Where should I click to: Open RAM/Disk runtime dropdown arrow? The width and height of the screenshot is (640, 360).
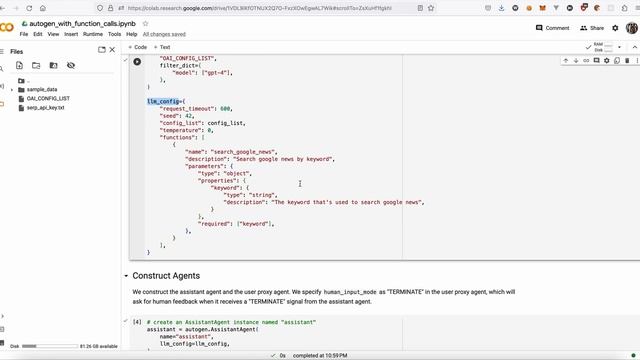pos(619,47)
